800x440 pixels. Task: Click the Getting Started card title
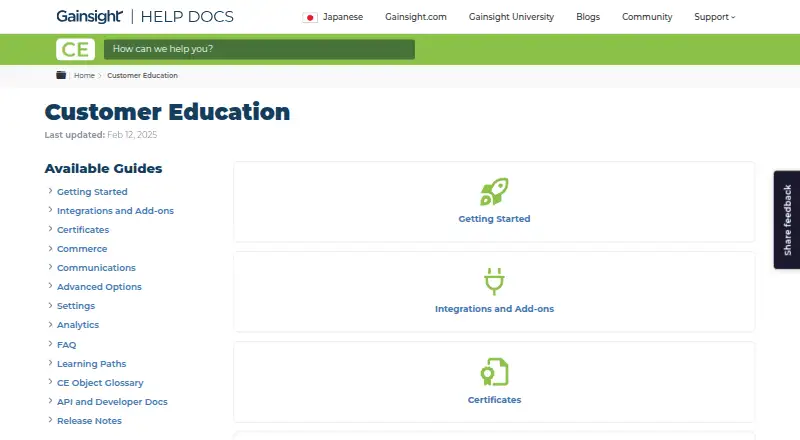coord(494,218)
